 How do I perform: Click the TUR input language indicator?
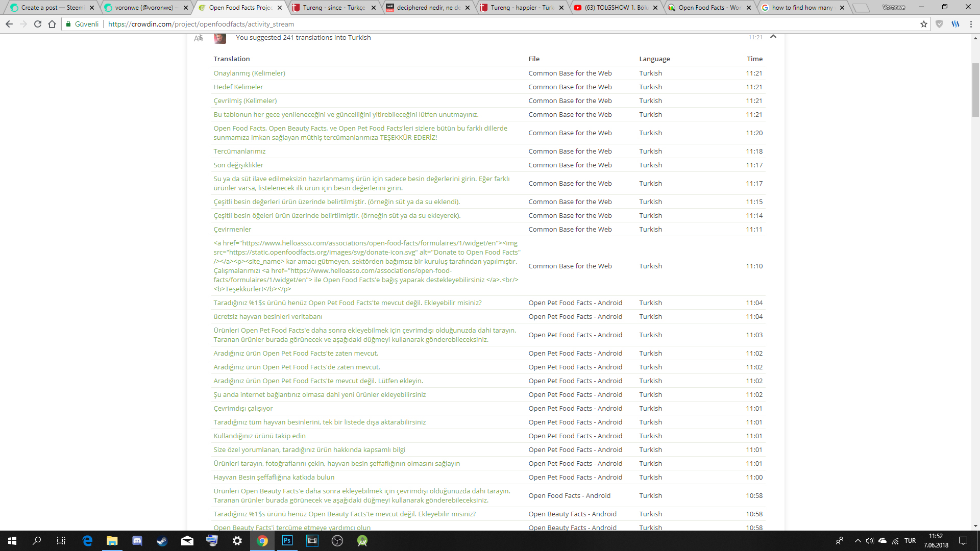[x=910, y=541]
